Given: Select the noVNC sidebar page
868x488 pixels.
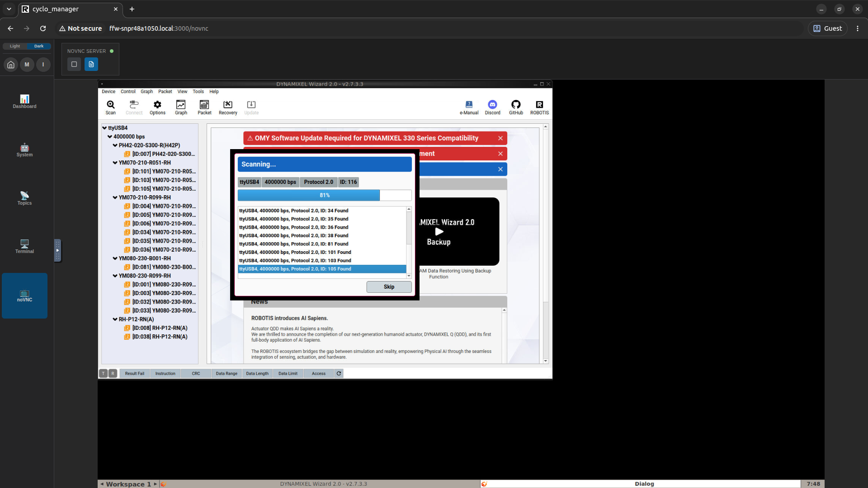Looking at the screenshot, I should pyautogui.click(x=24, y=296).
